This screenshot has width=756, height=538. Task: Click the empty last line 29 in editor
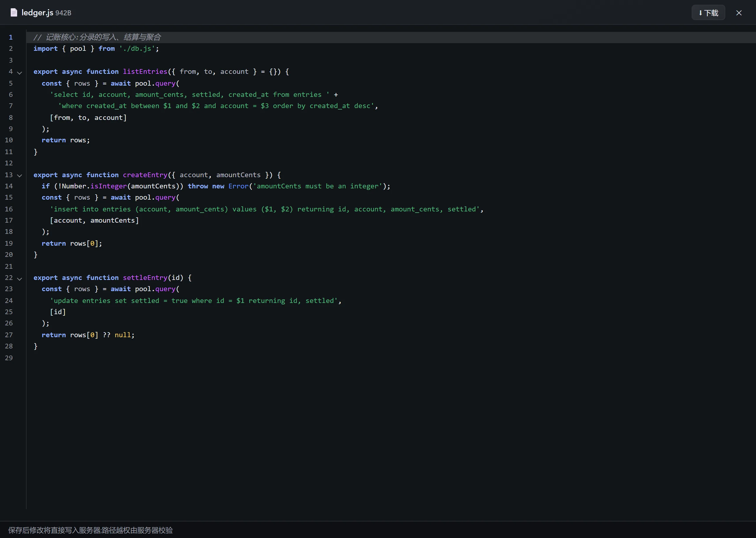click(x=391, y=358)
